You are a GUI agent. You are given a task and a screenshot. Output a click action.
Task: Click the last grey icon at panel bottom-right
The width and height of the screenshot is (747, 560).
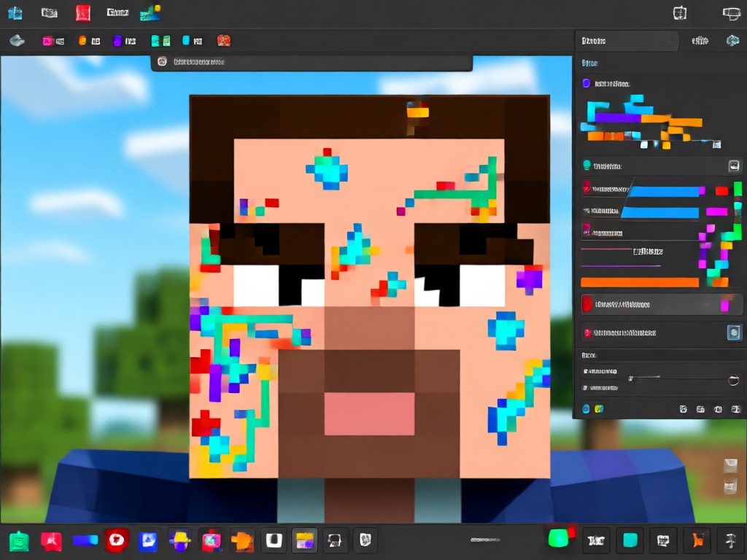pos(736,409)
